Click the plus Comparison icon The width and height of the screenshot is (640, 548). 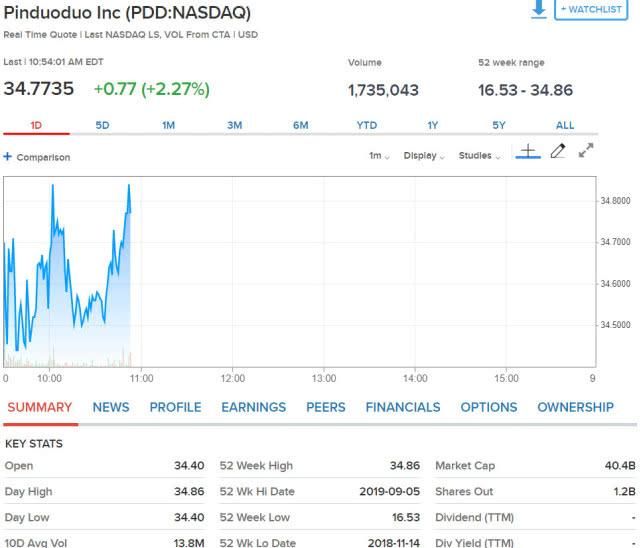click(x=8, y=157)
